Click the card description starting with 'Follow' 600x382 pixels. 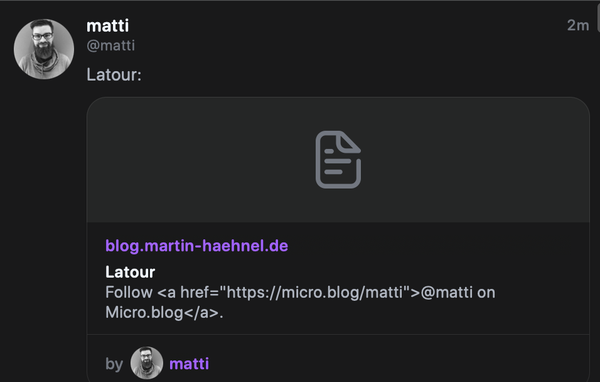[300, 302]
